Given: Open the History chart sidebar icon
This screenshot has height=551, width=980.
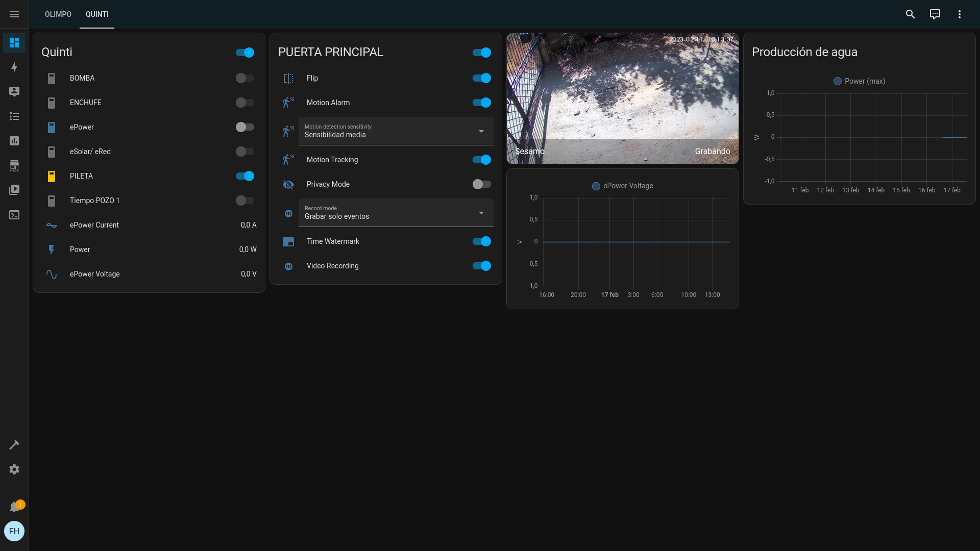Looking at the screenshot, I should coord(14,141).
